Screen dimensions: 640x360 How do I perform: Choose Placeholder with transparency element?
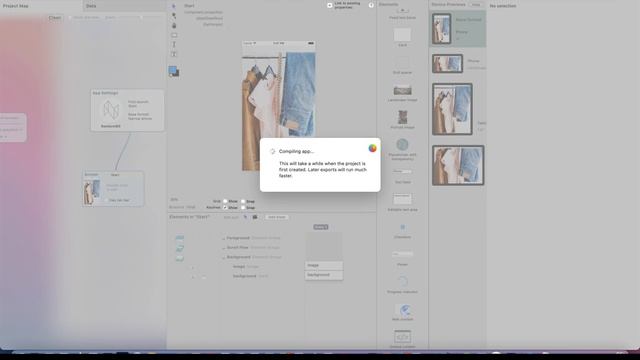(402, 149)
